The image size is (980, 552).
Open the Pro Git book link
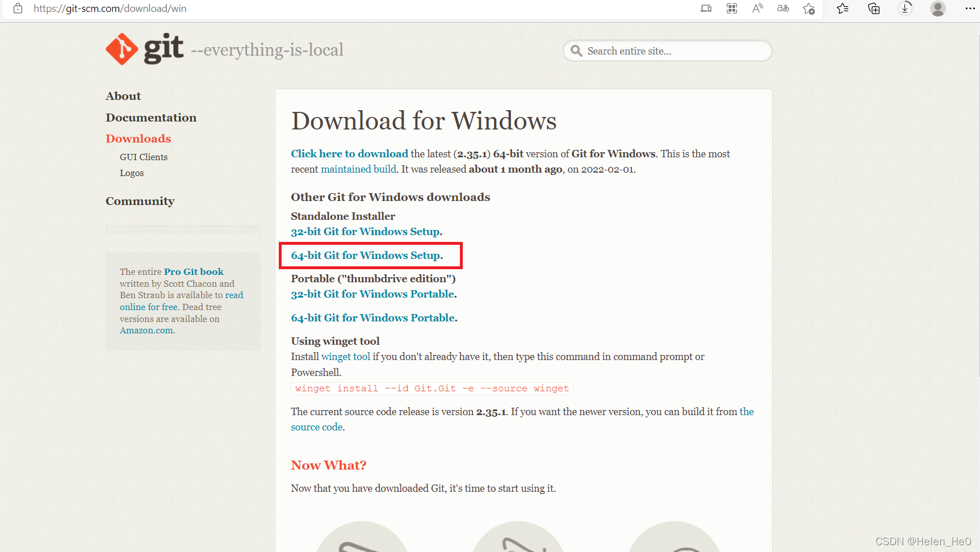pyautogui.click(x=194, y=272)
